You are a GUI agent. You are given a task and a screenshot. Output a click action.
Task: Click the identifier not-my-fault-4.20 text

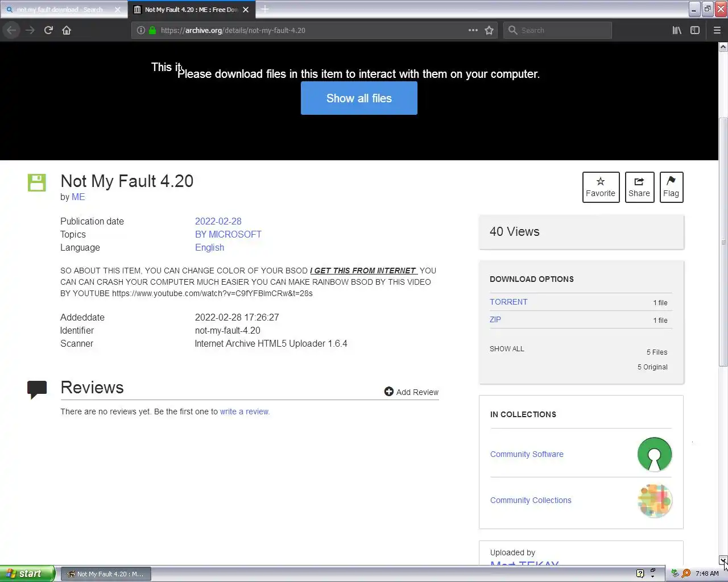tap(227, 330)
